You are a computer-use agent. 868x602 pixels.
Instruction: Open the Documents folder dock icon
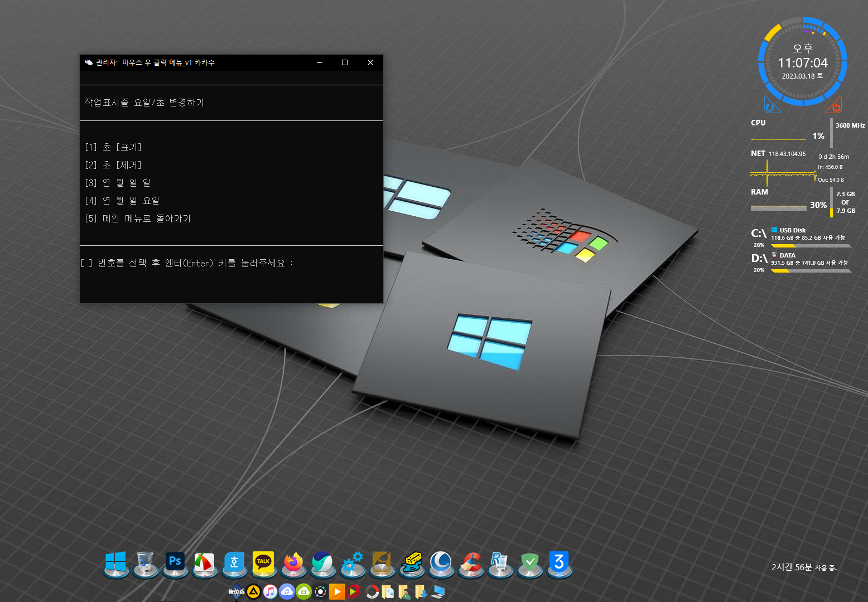point(388,591)
